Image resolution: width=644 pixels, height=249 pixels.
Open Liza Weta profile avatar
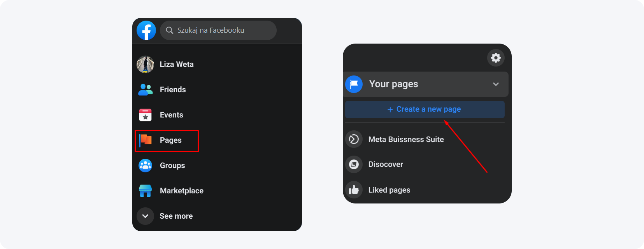tap(146, 64)
